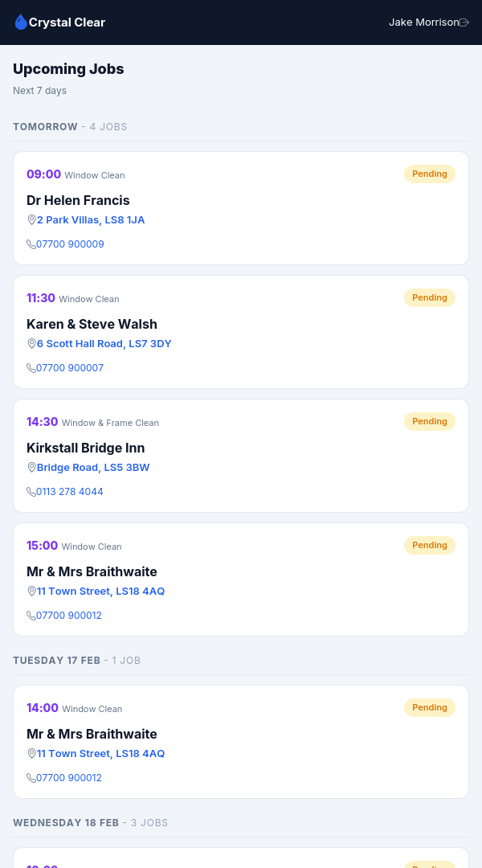The height and width of the screenshot is (868, 482).
Task: Click phone icon on Karen & Steve Walsh card
Action: [31, 368]
